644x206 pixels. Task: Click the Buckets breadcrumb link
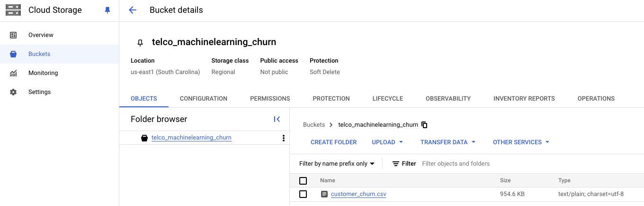(x=314, y=125)
